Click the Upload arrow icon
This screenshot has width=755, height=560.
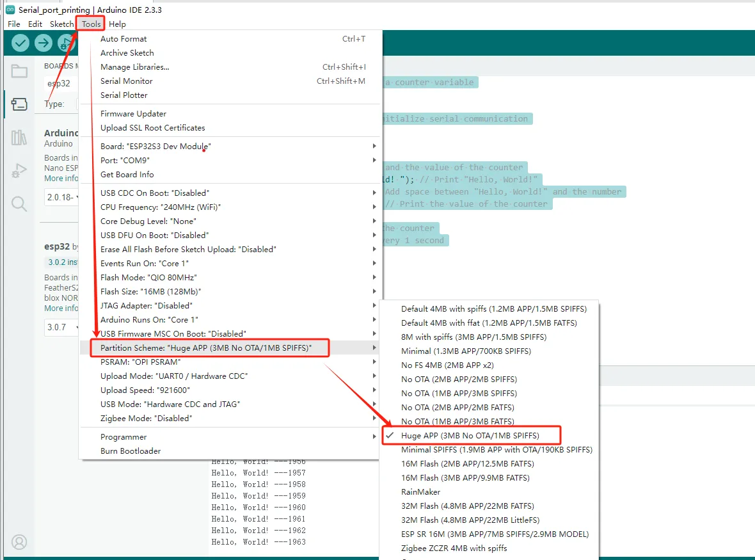tap(44, 43)
